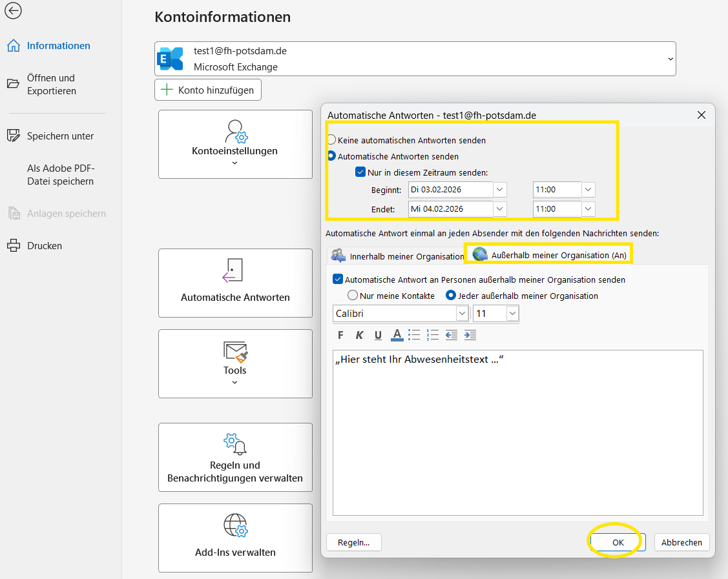This screenshot has height=579, width=728.
Task: Open 'Öffnen und Exportieren' in sidebar
Action: pyautogui.click(x=51, y=85)
